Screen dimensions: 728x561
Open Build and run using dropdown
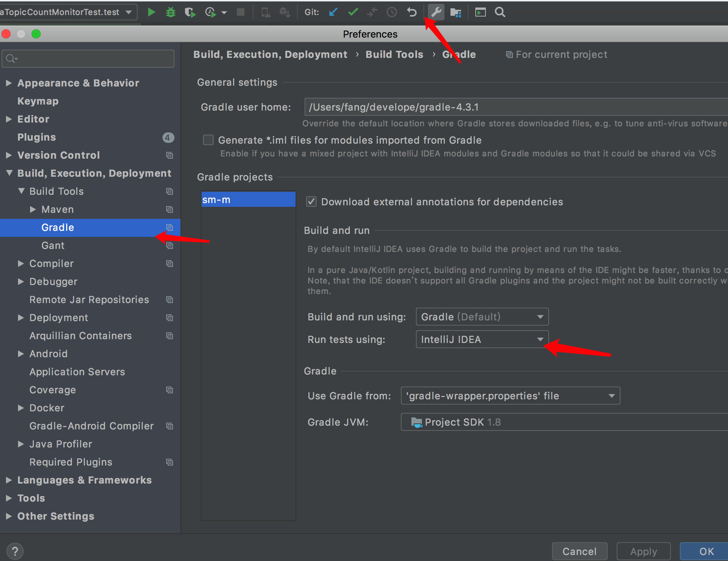click(482, 317)
